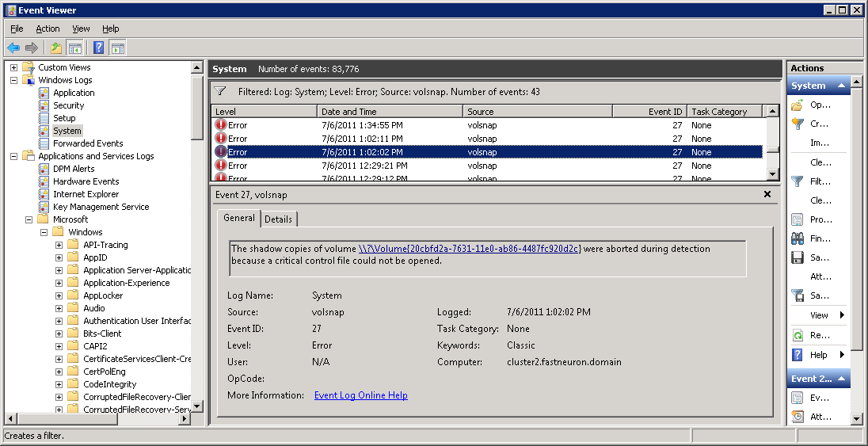
Task: Click the Open Saved Log folder icon
Action: point(798,105)
